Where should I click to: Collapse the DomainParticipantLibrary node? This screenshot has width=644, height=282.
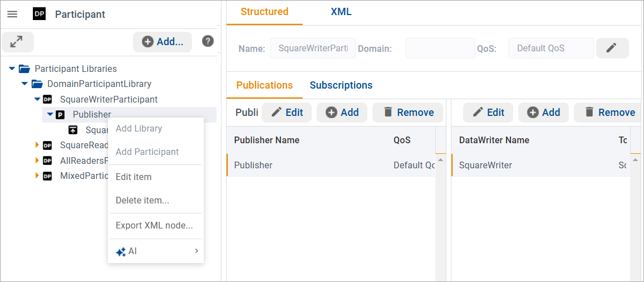(24, 84)
